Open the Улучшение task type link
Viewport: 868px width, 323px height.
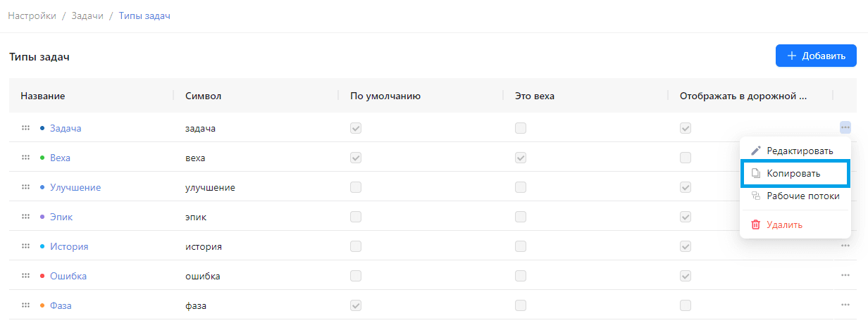click(75, 187)
